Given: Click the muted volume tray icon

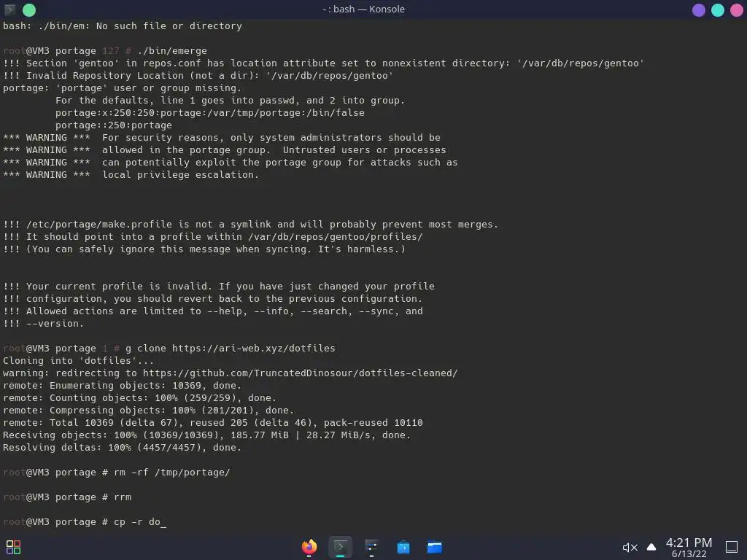Looking at the screenshot, I should [630, 548].
